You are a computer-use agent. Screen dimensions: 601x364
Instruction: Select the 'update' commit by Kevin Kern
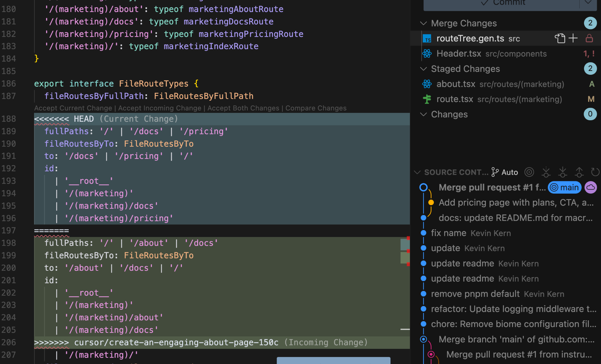468,248
